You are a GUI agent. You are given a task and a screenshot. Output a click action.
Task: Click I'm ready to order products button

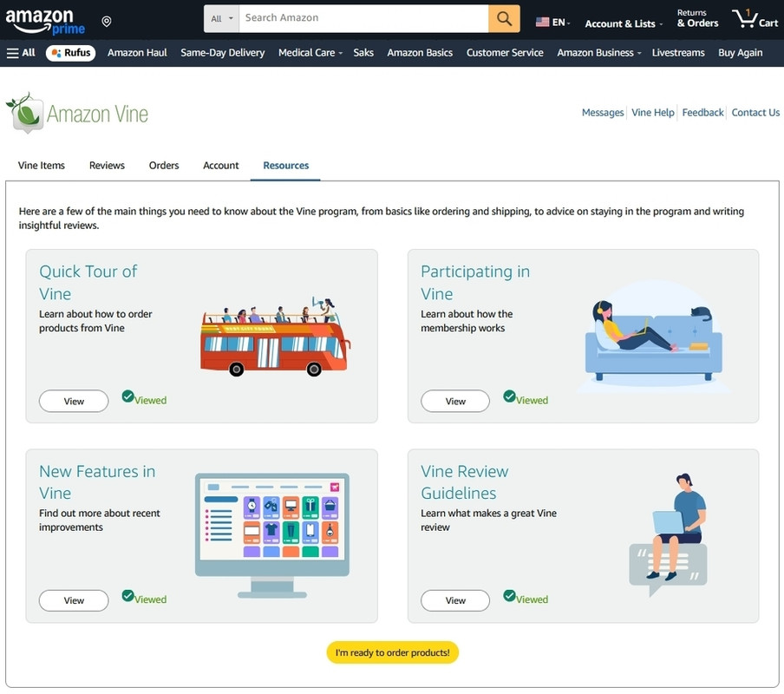[393, 652]
